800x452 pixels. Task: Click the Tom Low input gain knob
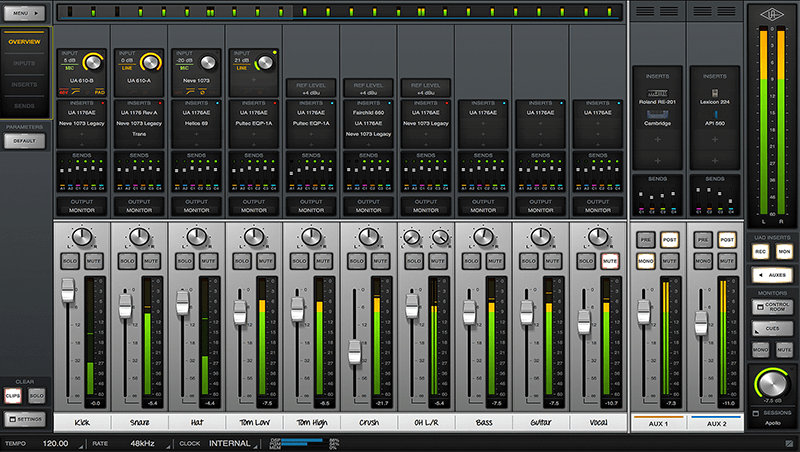[x=265, y=63]
